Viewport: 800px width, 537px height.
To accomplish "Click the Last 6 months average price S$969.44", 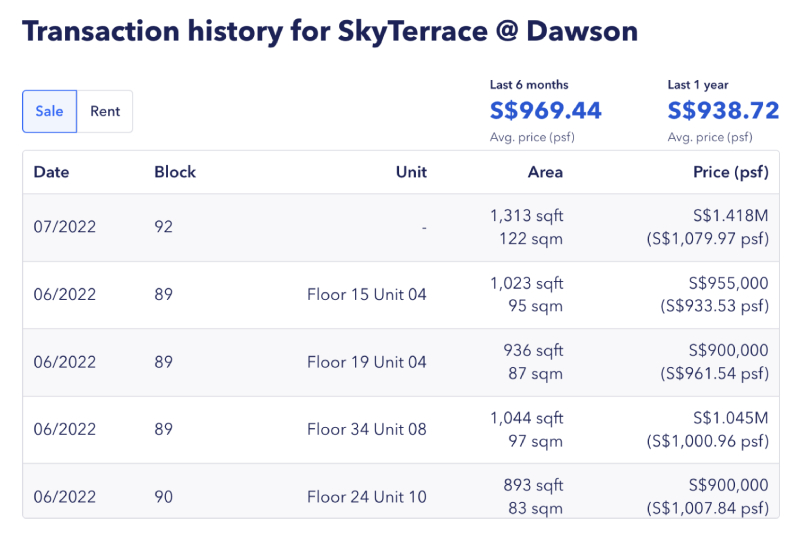I will [x=546, y=110].
